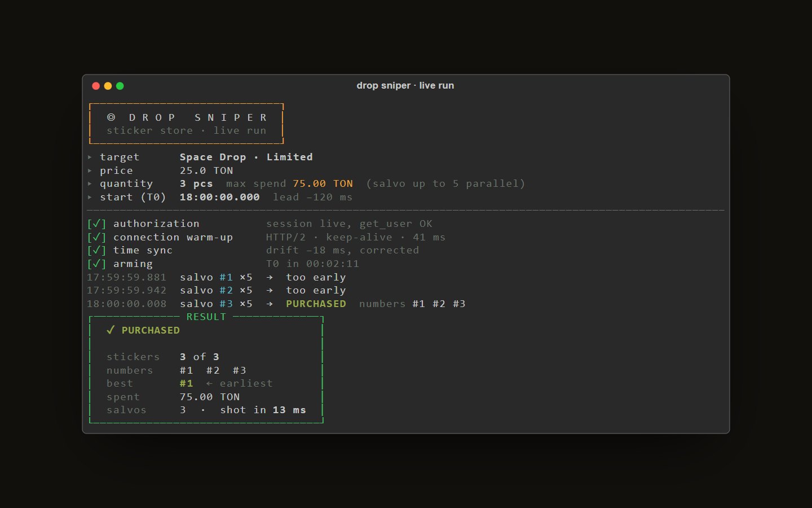Click the numbers value in the RESULT box
This screenshot has width=812, height=508.
tap(213, 370)
